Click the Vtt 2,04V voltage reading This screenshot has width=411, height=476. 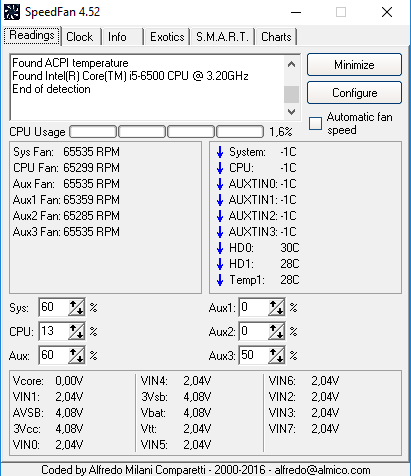coord(176,429)
